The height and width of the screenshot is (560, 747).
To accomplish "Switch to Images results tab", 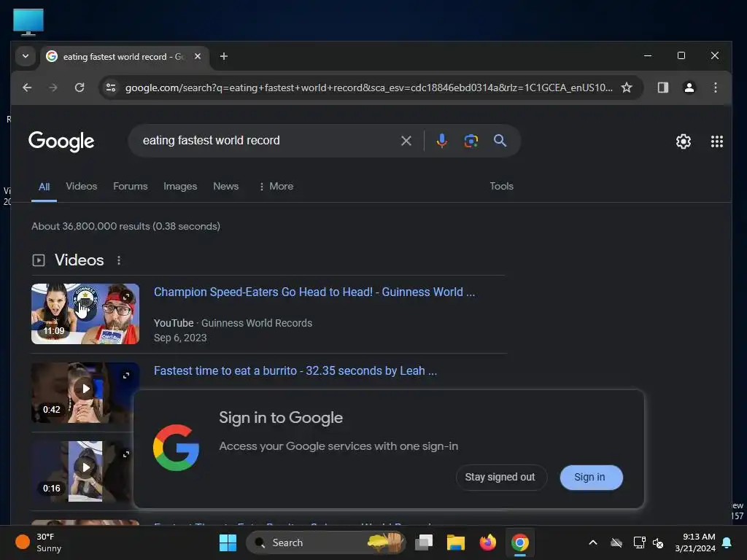I will coord(180,186).
